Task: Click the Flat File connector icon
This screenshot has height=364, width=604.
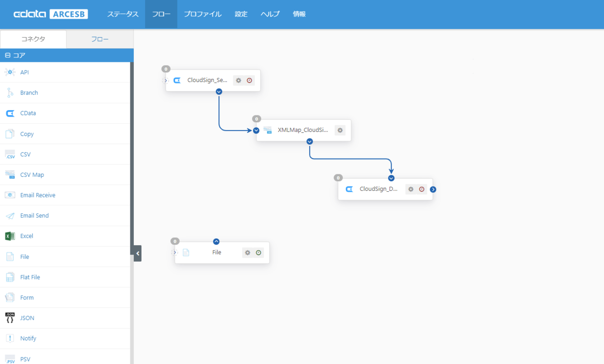Action: (x=10, y=277)
